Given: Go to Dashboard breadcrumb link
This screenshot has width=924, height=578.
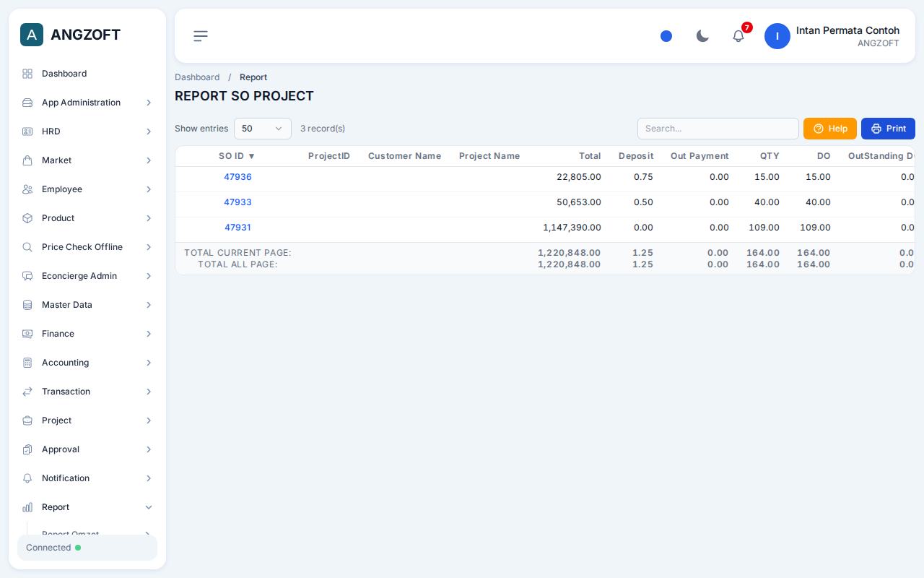Looking at the screenshot, I should [x=197, y=77].
